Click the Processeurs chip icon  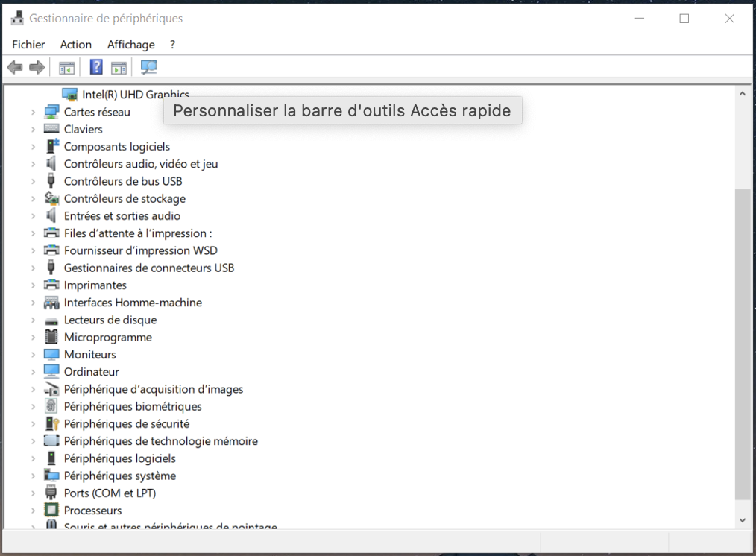tap(51, 511)
